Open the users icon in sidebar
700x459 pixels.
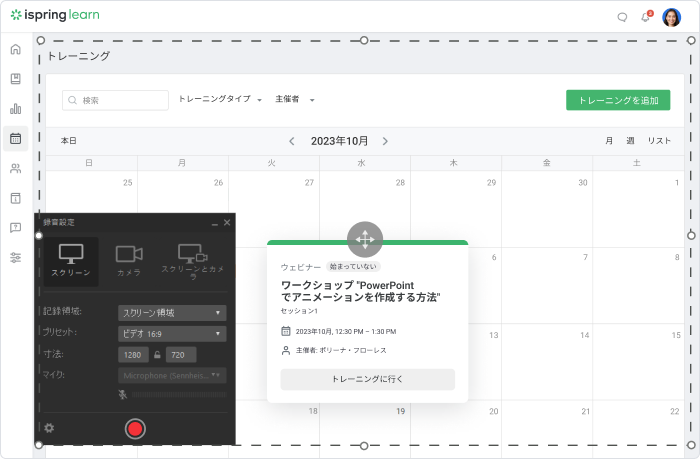(16, 168)
